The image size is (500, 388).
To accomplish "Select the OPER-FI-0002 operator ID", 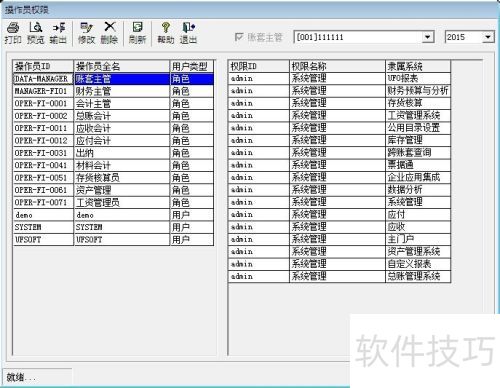I will pos(43,116).
